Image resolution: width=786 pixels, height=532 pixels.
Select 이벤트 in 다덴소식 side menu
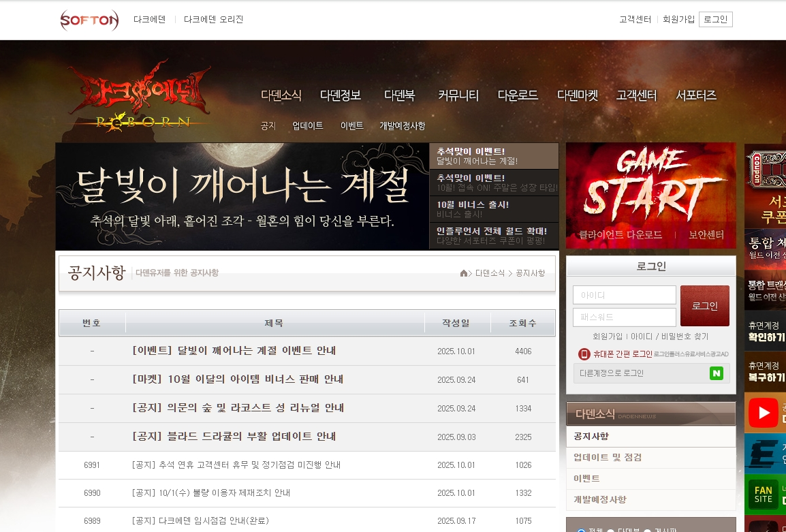point(650,478)
